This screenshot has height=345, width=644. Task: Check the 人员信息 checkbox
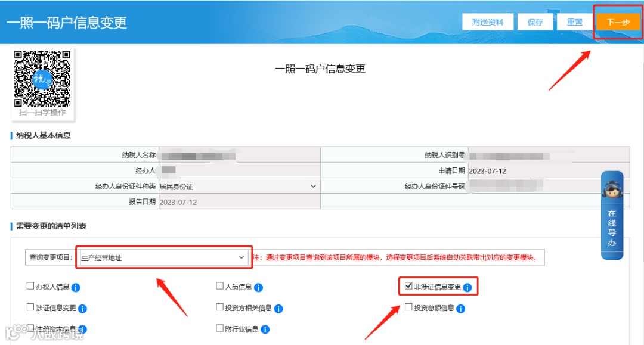click(x=219, y=286)
